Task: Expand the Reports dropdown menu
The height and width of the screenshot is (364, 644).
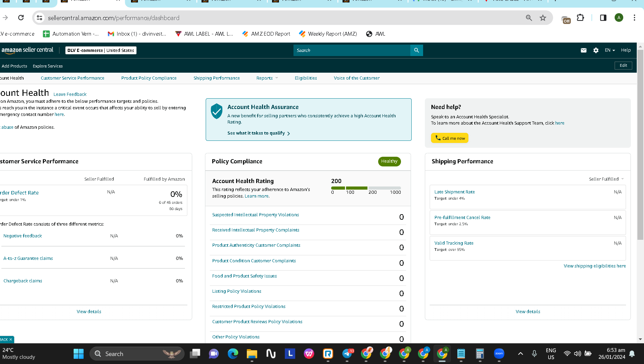Action: coord(267,78)
